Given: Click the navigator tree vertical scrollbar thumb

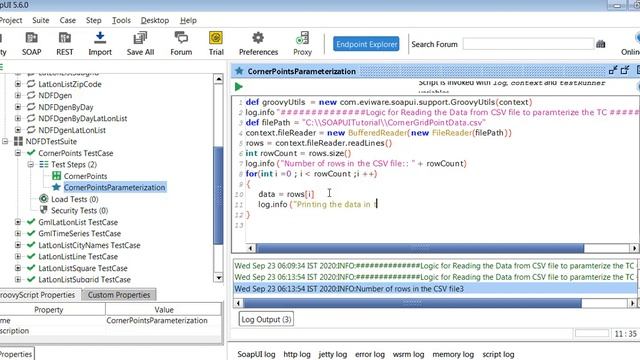Looking at the screenshot, I should [x=218, y=196].
